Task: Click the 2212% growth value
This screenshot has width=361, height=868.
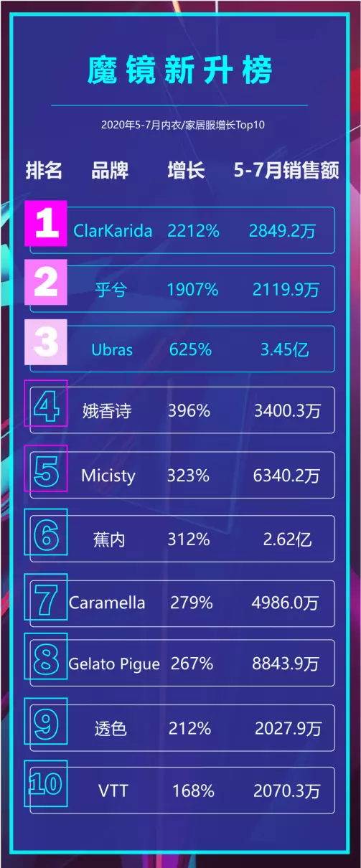Action: coord(194,231)
